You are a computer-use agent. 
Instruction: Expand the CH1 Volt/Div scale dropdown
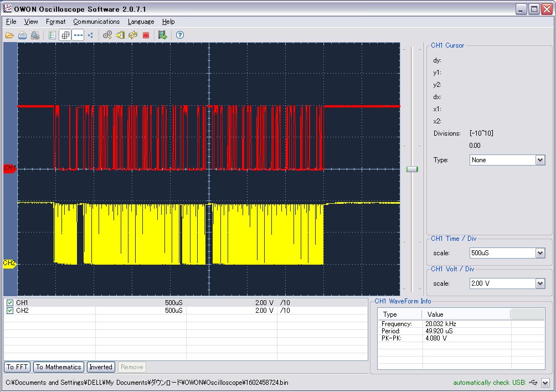pos(540,283)
